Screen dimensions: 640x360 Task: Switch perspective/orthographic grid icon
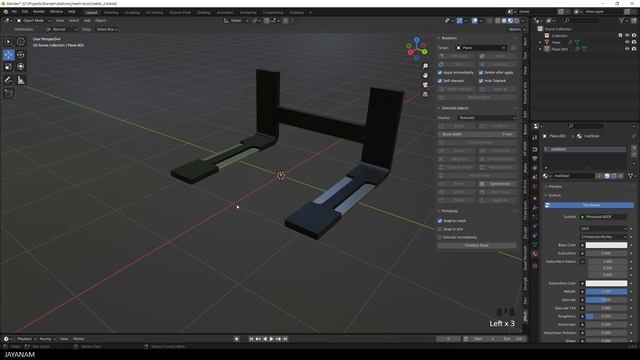click(x=425, y=94)
